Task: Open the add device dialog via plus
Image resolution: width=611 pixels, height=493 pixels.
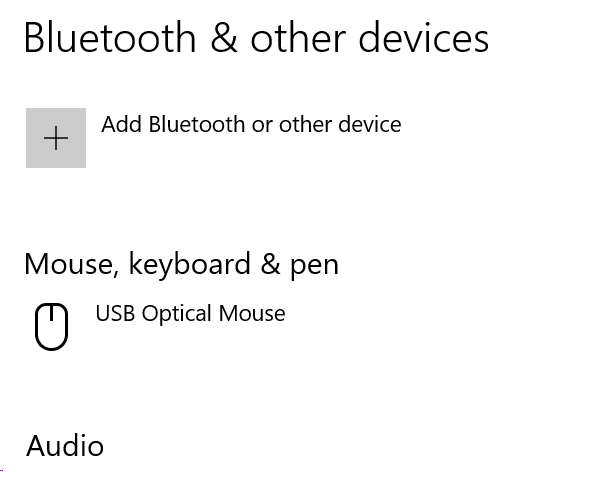Action: click(56, 138)
